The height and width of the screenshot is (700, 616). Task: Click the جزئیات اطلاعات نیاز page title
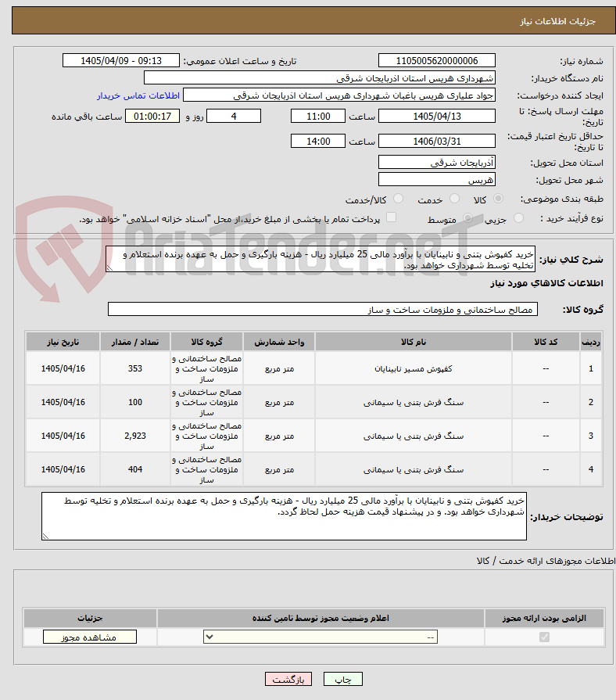click(x=557, y=21)
